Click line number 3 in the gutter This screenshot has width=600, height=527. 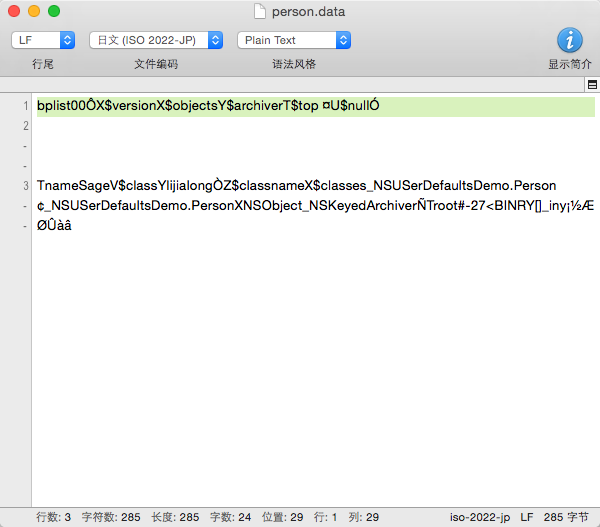point(26,186)
